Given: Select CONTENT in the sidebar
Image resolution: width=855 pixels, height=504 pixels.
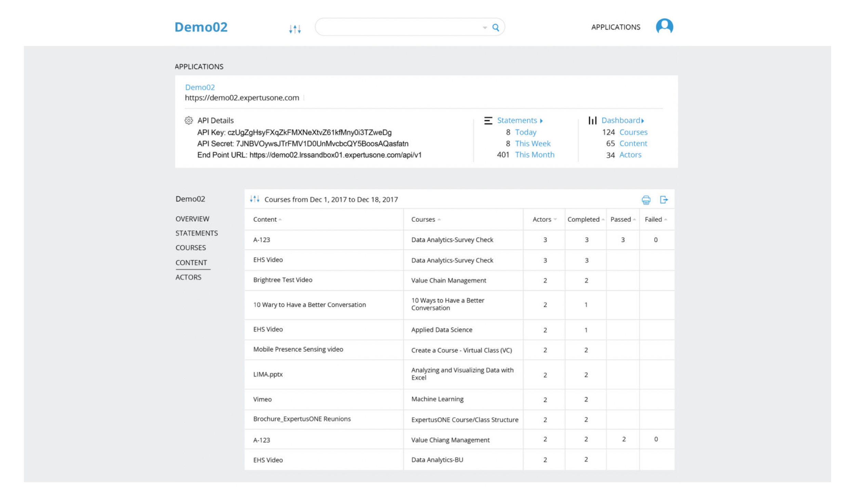Looking at the screenshot, I should (191, 263).
